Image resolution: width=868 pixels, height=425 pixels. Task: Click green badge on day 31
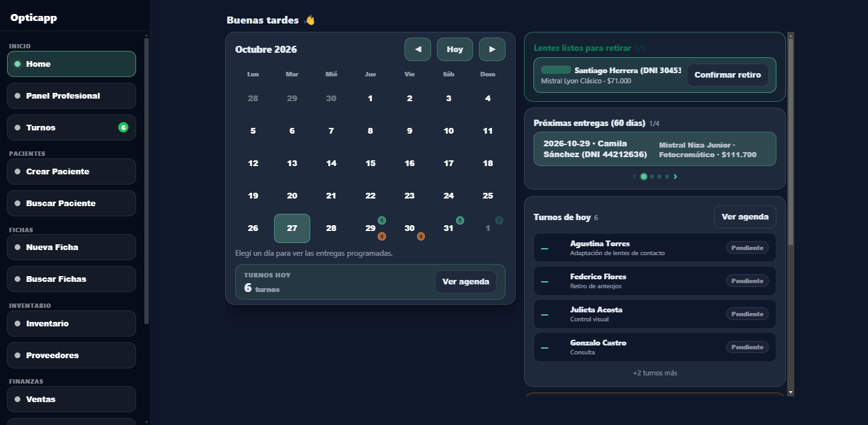(x=460, y=221)
